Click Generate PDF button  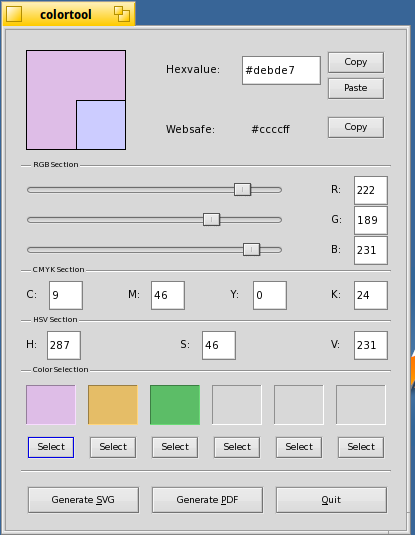pos(207,500)
